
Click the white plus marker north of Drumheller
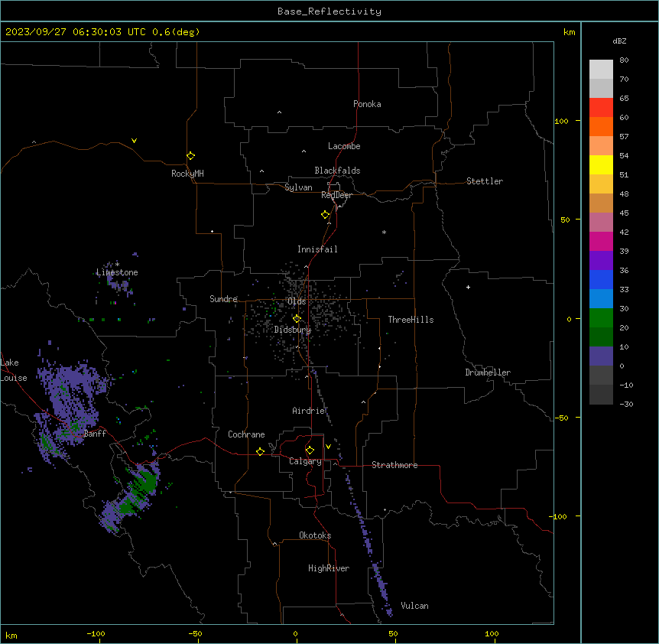(x=468, y=287)
